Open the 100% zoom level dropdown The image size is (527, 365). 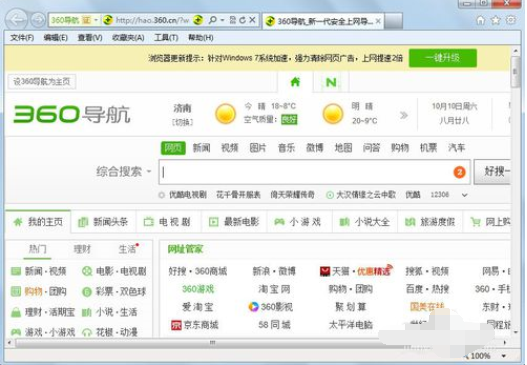pos(504,356)
